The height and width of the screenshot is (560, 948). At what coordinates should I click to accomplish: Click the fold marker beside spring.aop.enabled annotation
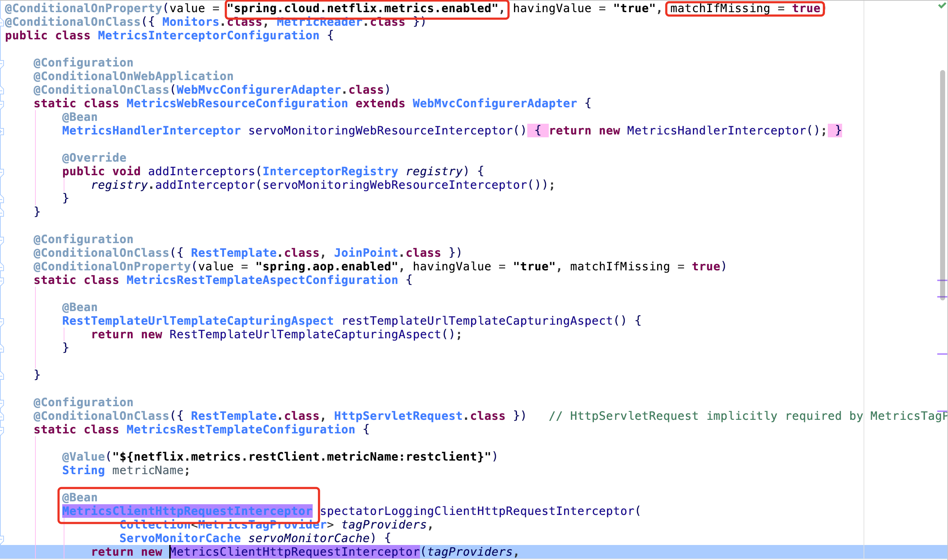tap(2, 267)
